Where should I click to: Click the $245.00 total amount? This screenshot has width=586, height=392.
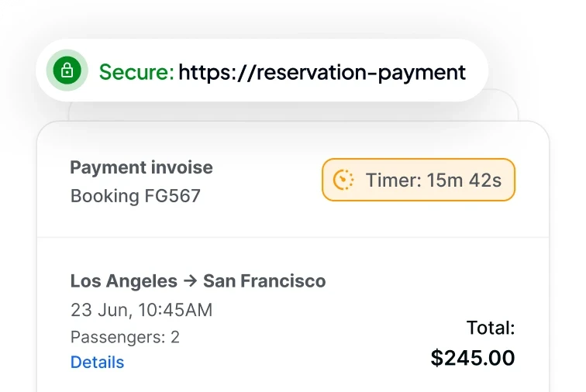[473, 357]
